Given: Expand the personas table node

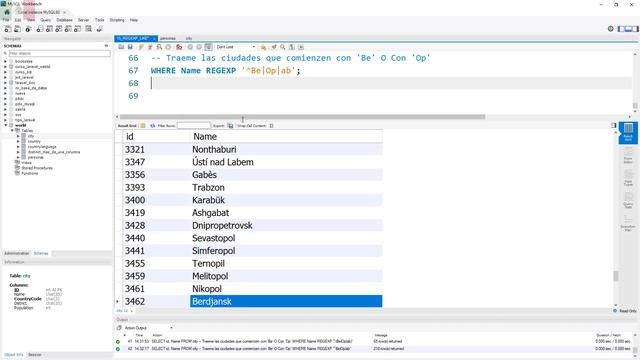Looking at the screenshot, I should tap(18, 157).
